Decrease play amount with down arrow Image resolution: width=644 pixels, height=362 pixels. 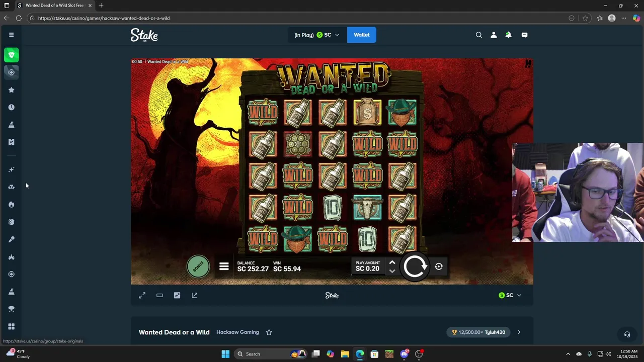pyautogui.click(x=392, y=271)
